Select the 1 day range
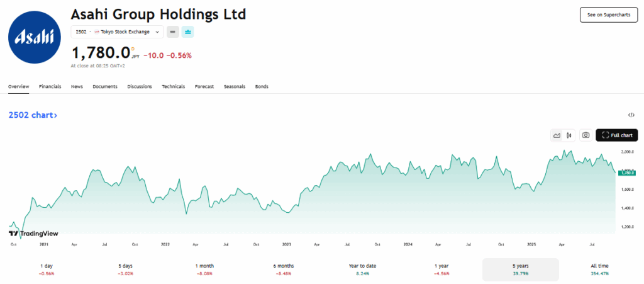Image resolution: width=644 pixels, height=284 pixels. (48, 270)
